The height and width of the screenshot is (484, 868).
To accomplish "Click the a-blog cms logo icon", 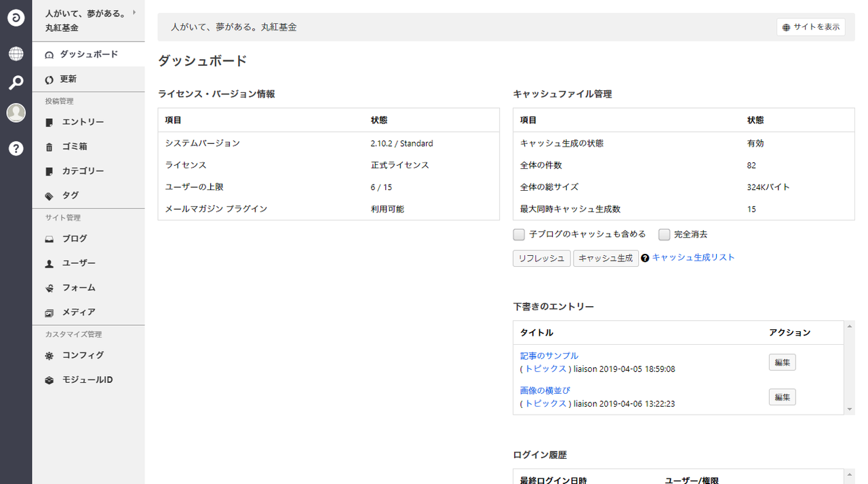I will click(x=16, y=18).
